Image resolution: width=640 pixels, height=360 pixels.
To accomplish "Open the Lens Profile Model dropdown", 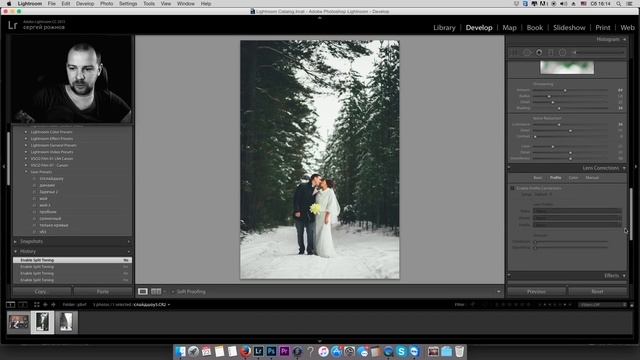I will point(577,218).
